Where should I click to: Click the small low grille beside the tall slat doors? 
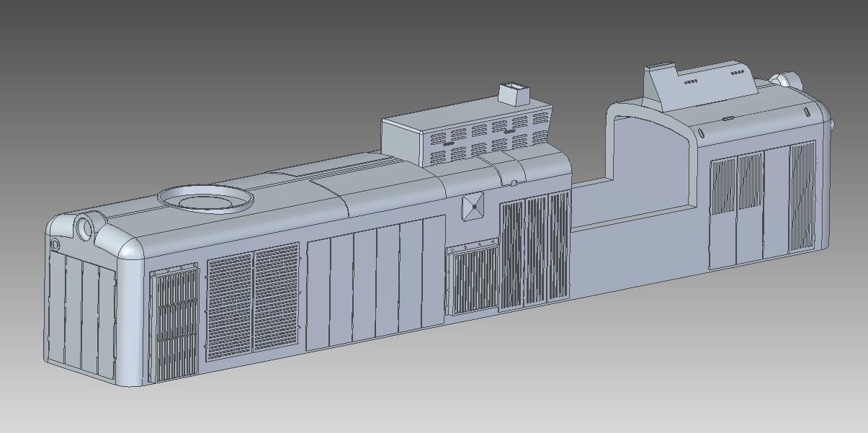point(472,280)
